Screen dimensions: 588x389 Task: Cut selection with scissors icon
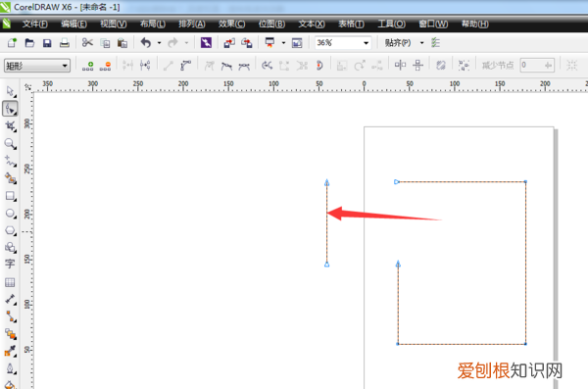click(87, 42)
